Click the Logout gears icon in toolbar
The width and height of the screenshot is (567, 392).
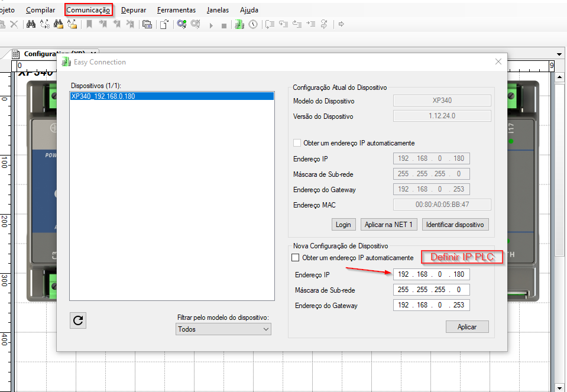(x=195, y=24)
